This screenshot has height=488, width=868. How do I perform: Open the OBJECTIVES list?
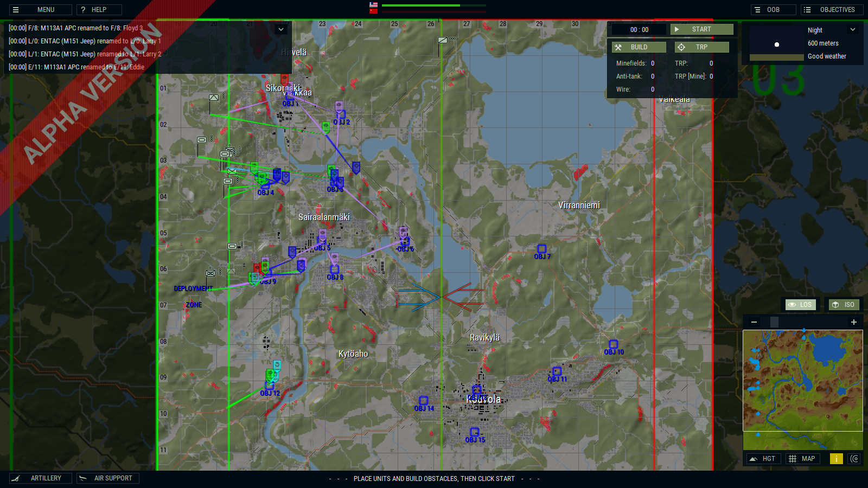pos(832,10)
